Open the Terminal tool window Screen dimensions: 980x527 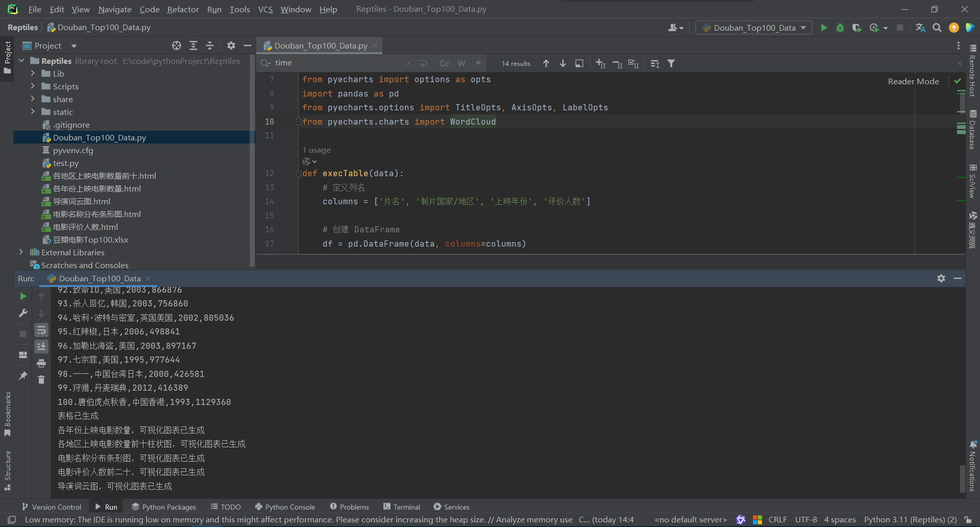click(402, 507)
